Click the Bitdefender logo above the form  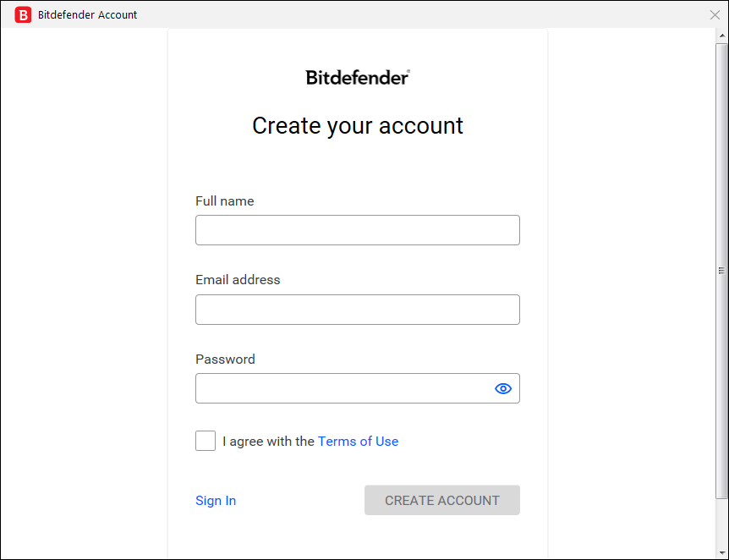pos(358,77)
